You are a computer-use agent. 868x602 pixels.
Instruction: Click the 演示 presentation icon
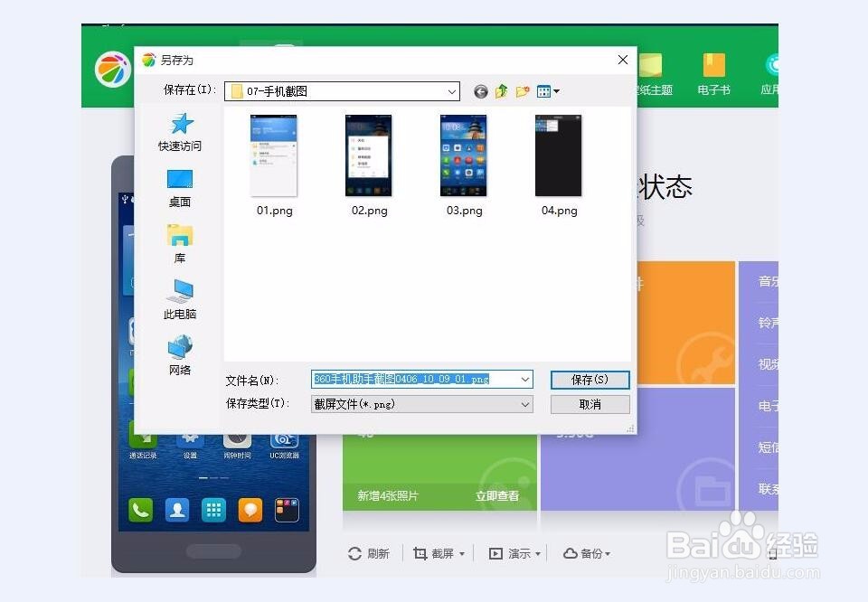496,553
